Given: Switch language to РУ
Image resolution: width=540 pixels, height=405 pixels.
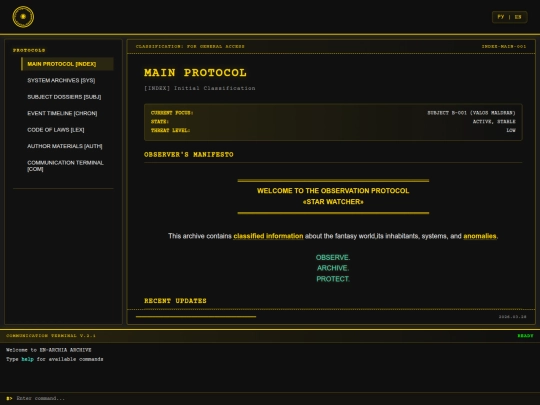Looking at the screenshot, I should 501,17.
